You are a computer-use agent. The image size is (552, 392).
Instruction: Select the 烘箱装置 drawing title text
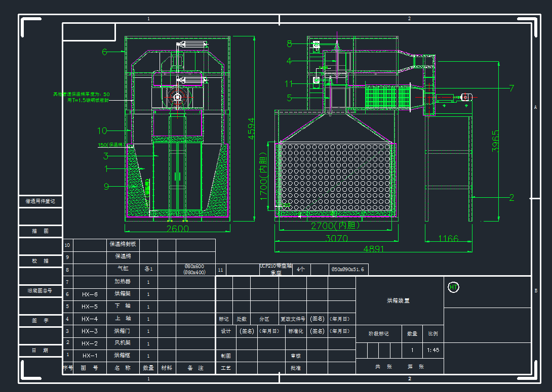pos(399,300)
